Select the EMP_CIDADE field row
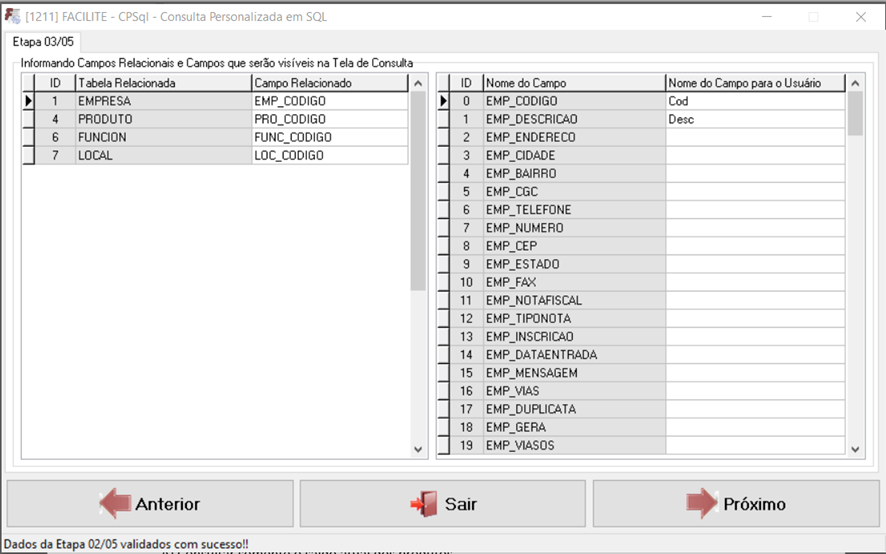 click(641, 155)
